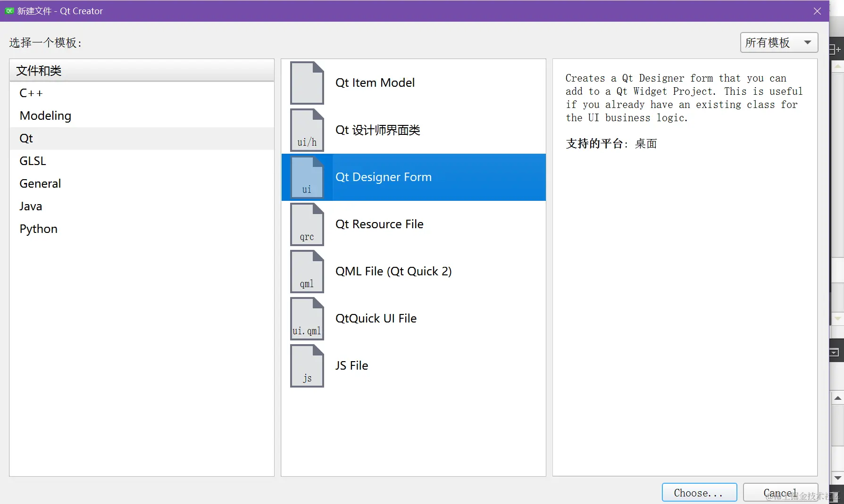Click the 支持的平台: 桌面 text
Image resolution: width=844 pixels, height=504 pixels.
tap(611, 144)
